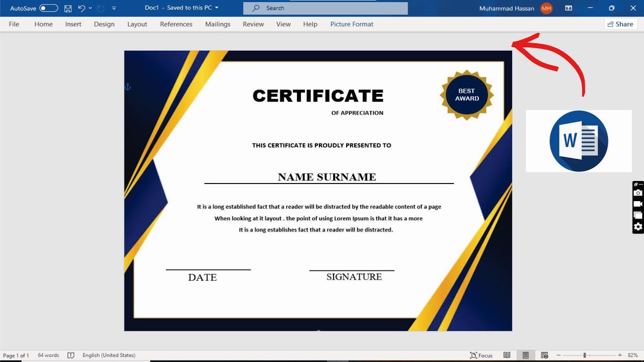Viewport: 644px width, 362px height.
Task: Click 'THIS CERTIFICATE IS PROUDLY PRESENTED TO' text
Action: pyautogui.click(x=321, y=145)
